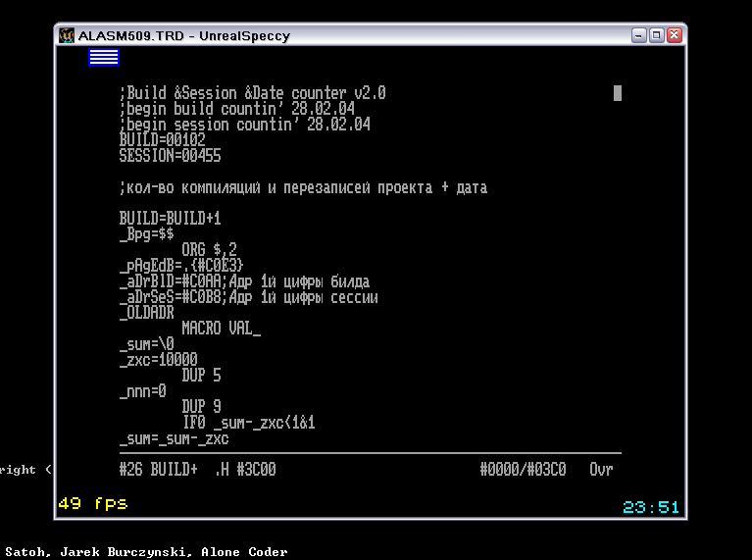Click the BUILD=00102 line
The image size is (752, 560).
click(x=162, y=140)
